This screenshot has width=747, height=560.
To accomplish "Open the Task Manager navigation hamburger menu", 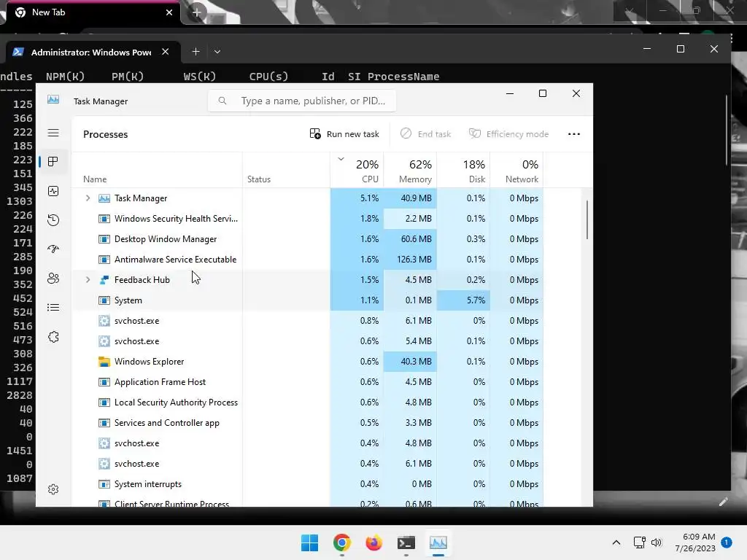I will tap(53, 133).
